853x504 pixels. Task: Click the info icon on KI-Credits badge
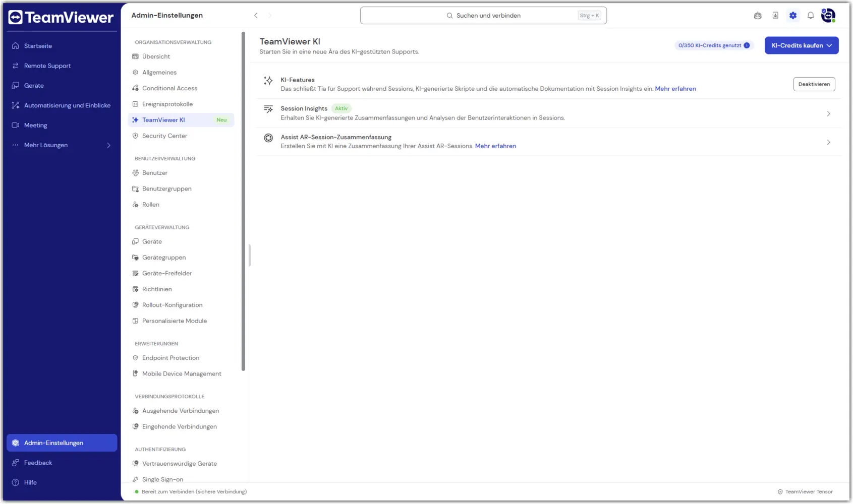click(747, 45)
